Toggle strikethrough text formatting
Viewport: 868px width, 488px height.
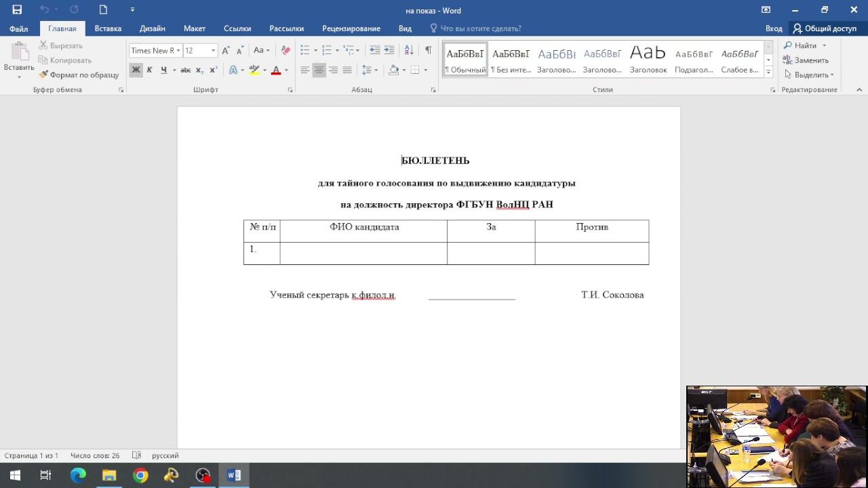185,70
